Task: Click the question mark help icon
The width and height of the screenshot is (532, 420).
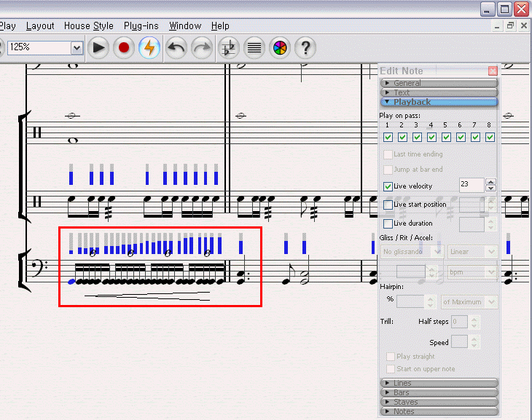Action: pyautogui.click(x=305, y=49)
